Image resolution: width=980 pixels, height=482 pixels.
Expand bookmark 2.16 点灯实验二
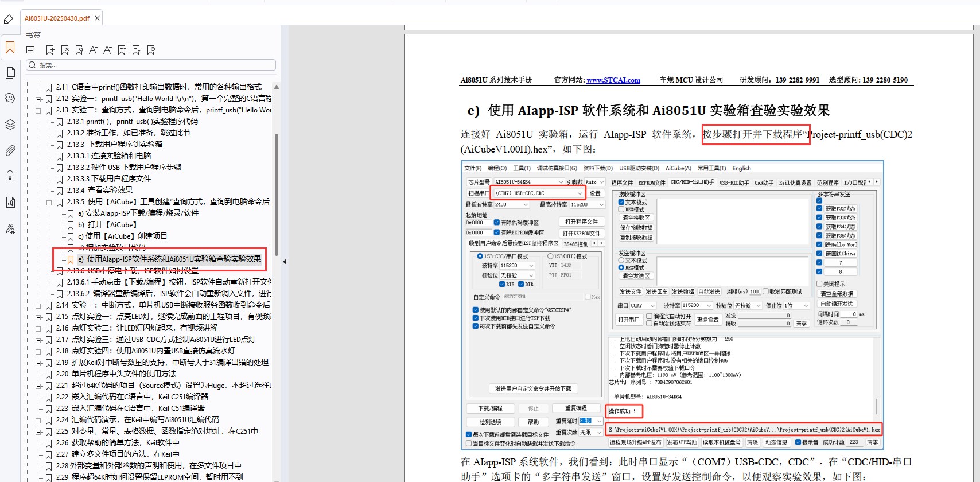(38, 328)
